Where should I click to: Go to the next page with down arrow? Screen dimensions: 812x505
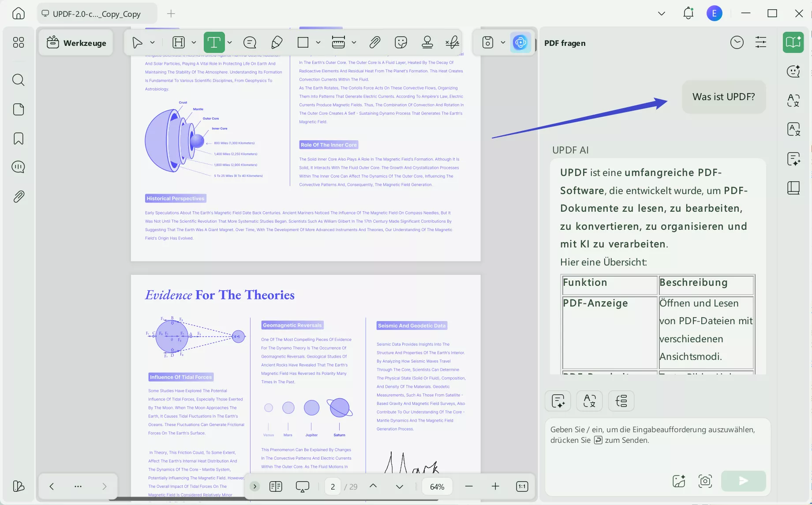[400, 486]
